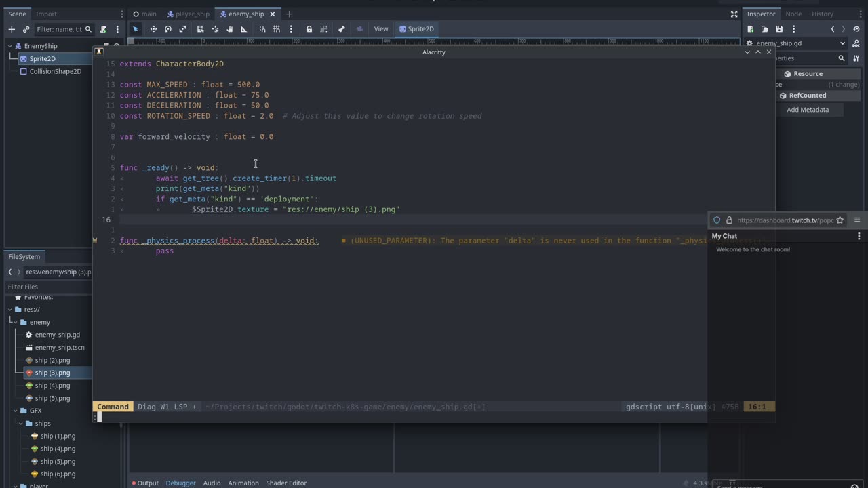The image size is (868, 488).
Task: Activate the Select Mode arrow tool
Action: pyautogui.click(x=136, y=29)
